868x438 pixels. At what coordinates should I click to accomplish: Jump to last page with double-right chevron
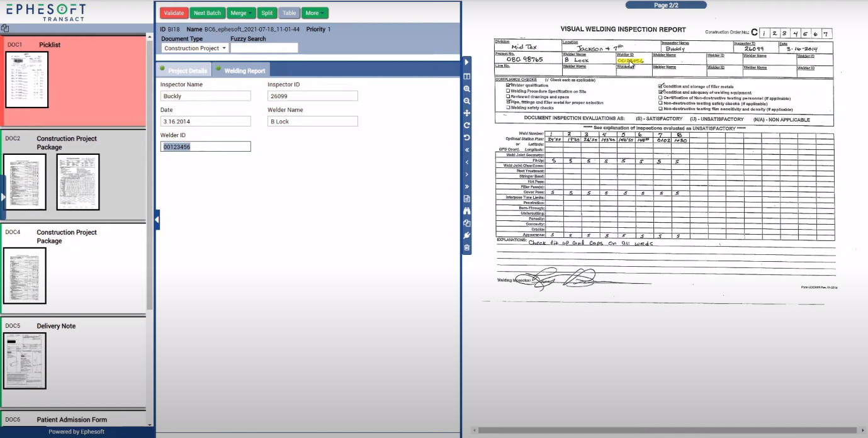[x=466, y=186]
